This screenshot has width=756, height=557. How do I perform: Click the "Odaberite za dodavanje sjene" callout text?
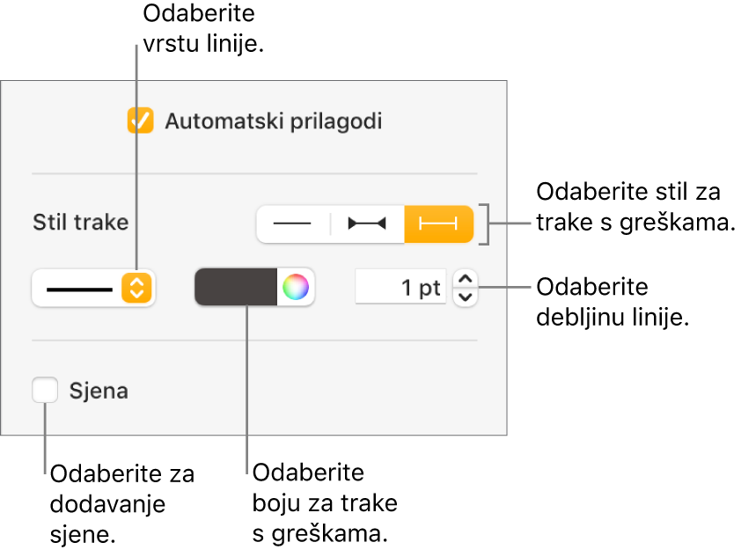tap(122, 503)
